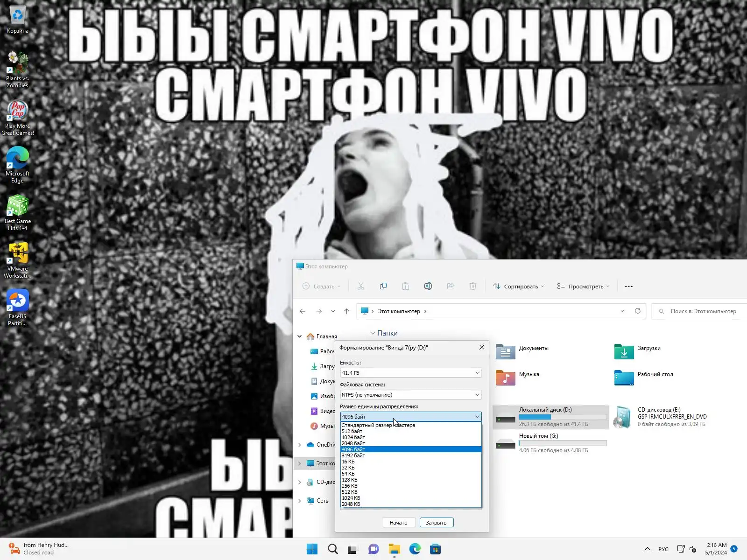Collapse the Главная tree node
747x560 pixels.
pyautogui.click(x=300, y=336)
